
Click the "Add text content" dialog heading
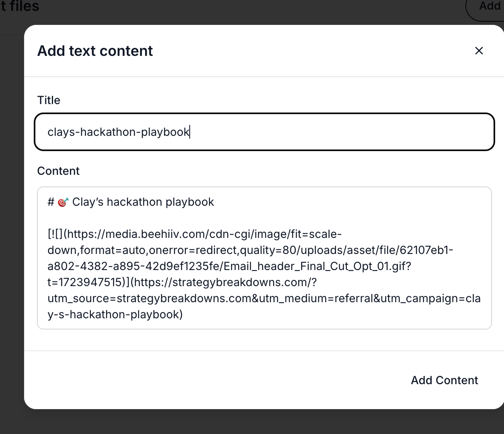(95, 51)
